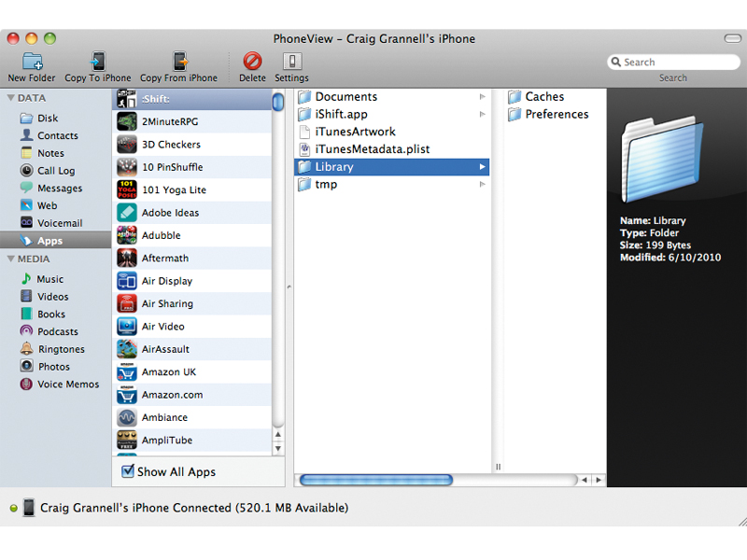The height and width of the screenshot is (560, 747).
Task: Click the app list scroll up arrow
Action: 277,434
